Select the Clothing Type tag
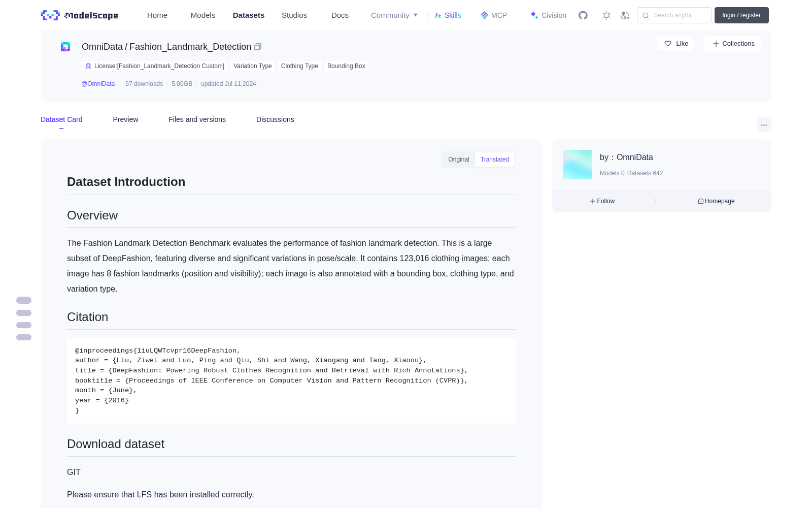812x508 pixels. [x=299, y=66]
